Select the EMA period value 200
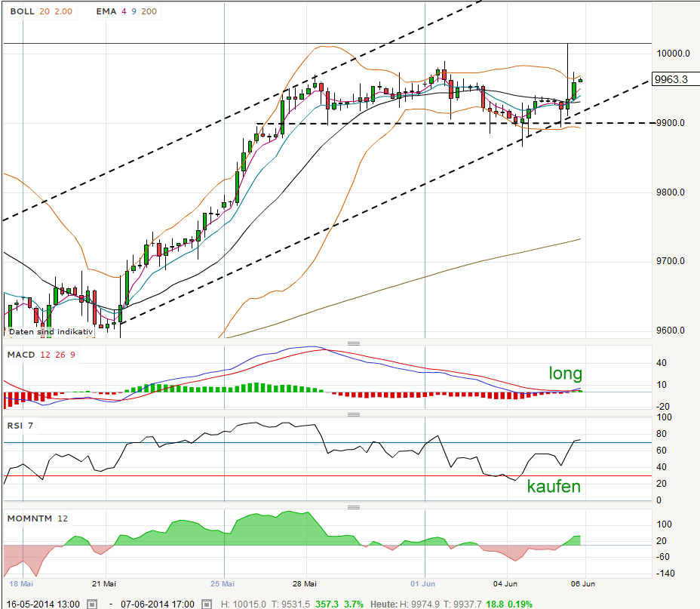Screen dimensions: 700x609 (149, 11)
